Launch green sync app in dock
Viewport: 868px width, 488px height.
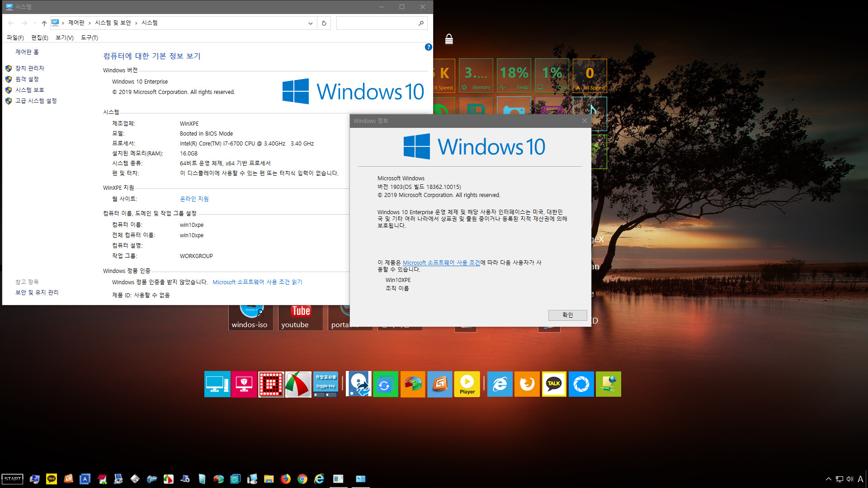(x=386, y=384)
